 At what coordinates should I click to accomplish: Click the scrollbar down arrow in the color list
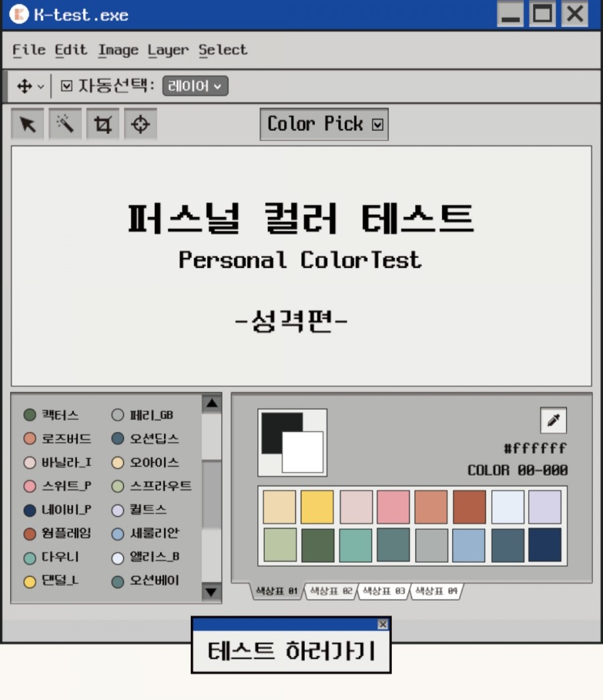212,592
